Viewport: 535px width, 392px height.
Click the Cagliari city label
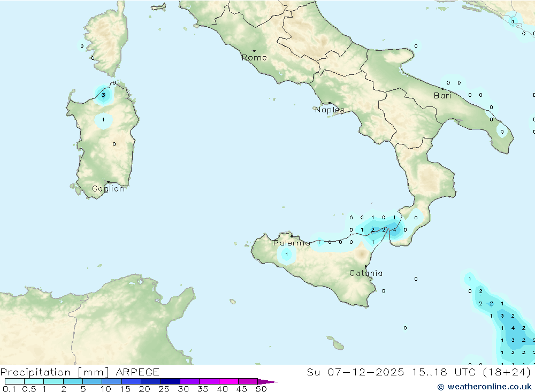109,189
